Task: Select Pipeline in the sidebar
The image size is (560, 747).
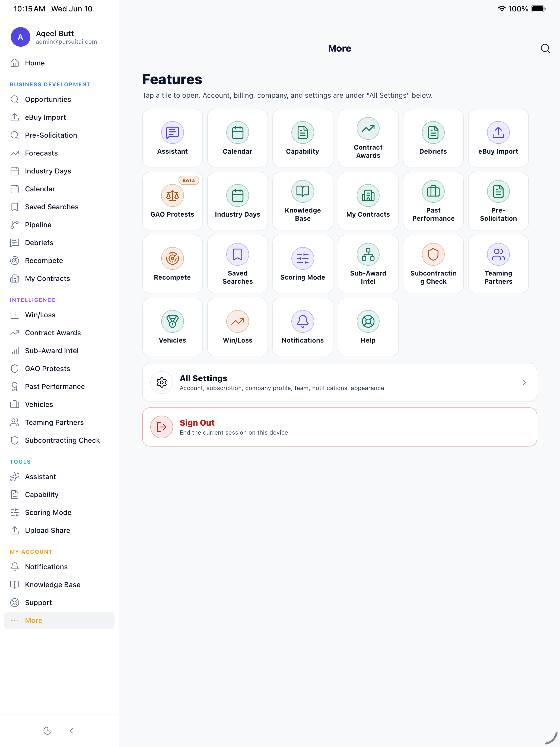Action: click(x=59, y=224)
